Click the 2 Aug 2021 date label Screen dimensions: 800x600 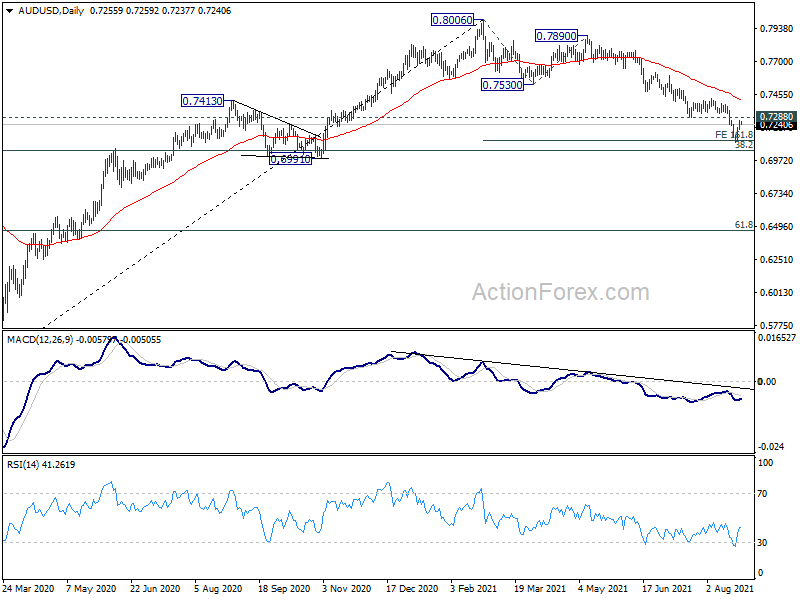730,588
